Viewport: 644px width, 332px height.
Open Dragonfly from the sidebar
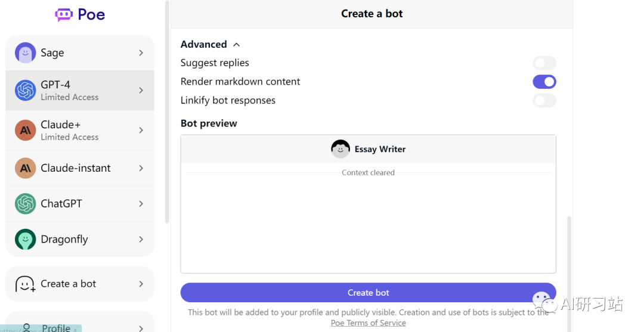pos(80,239)
